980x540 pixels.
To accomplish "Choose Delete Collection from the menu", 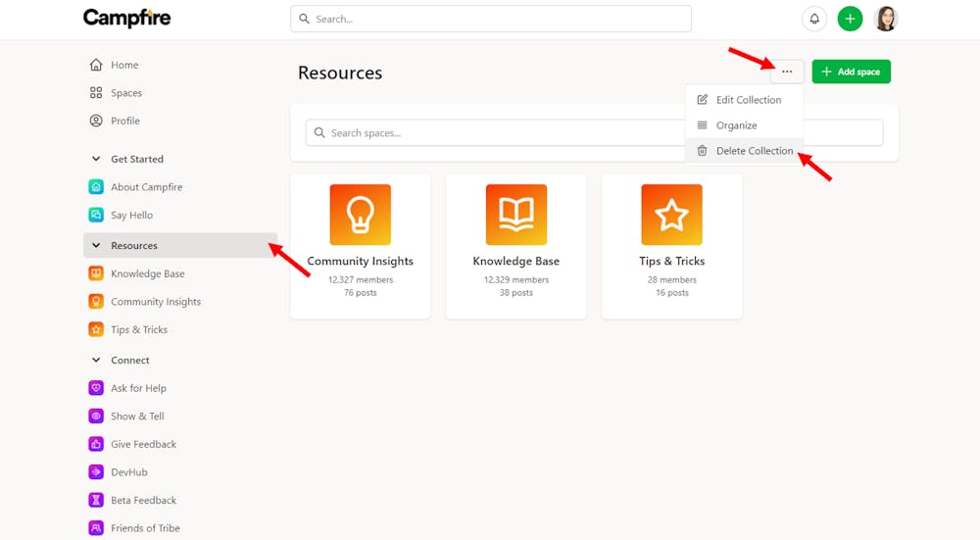I will click(x=744, y=151).
